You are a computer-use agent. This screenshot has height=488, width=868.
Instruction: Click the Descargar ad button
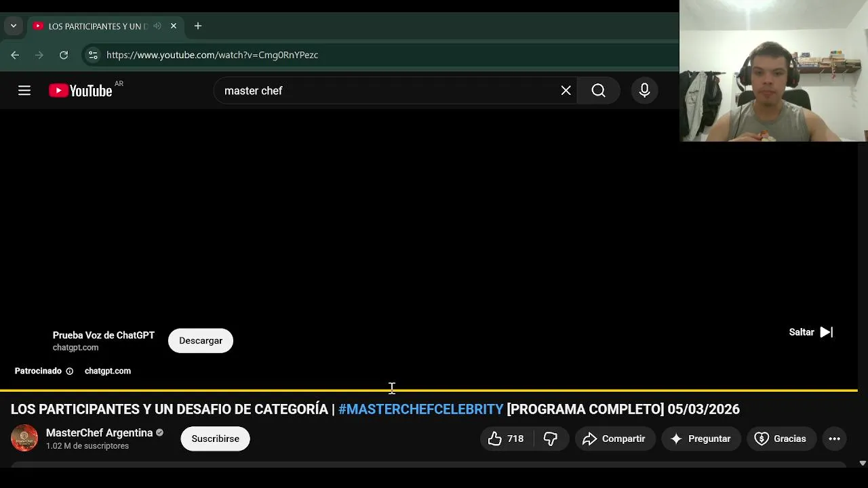pyautogui.click(x=201, y=340)
